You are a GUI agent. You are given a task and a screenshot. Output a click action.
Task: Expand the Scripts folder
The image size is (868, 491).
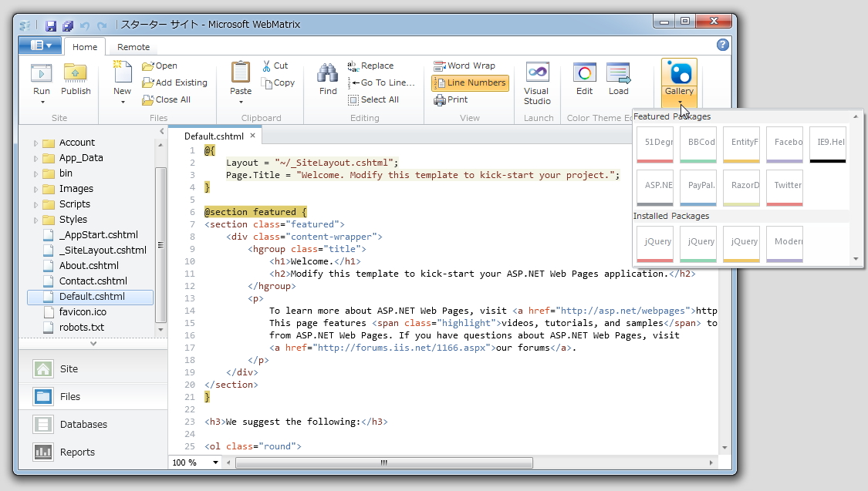(35, 205)
